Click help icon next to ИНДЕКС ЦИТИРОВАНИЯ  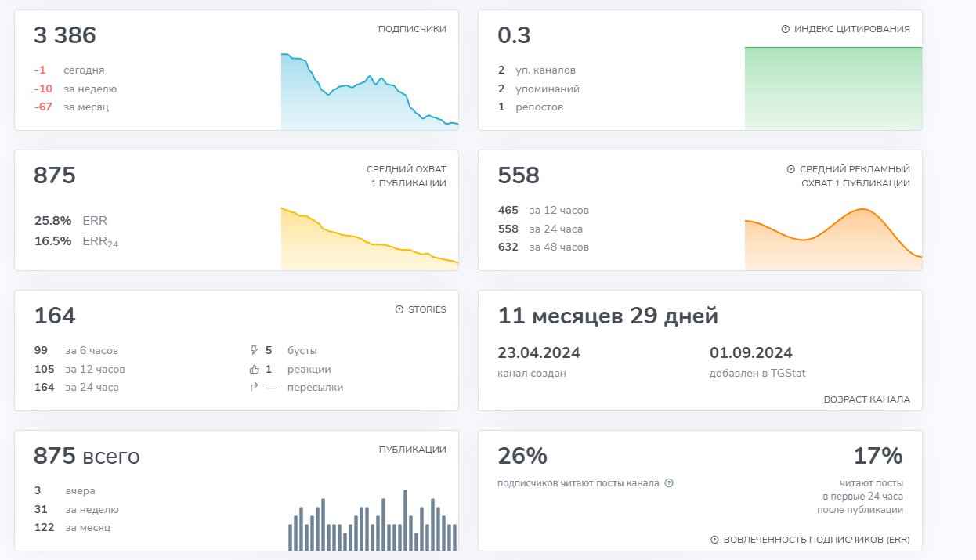(786, 29)
